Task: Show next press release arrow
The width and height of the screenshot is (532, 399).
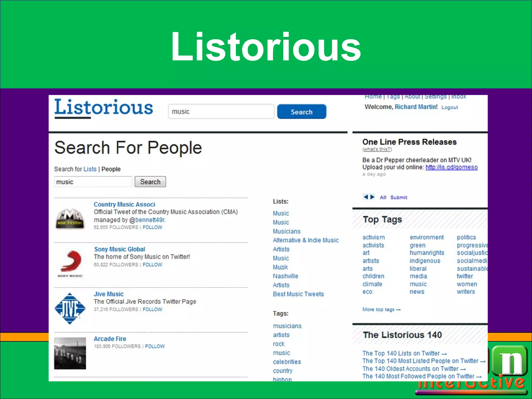Action: click(372, 197)
